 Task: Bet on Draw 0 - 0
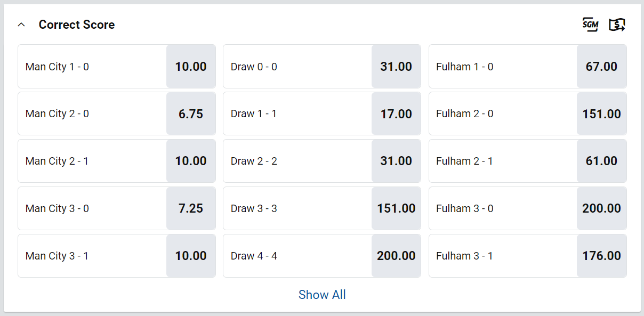pyautogui.click(x=322, y=67)
